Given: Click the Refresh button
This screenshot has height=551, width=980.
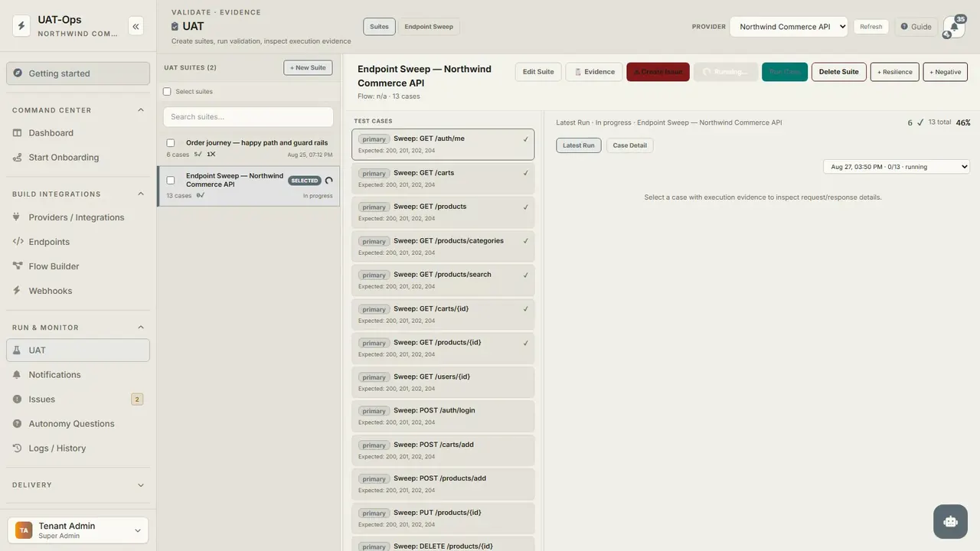Looking at the screenshot, I should 871,27.
